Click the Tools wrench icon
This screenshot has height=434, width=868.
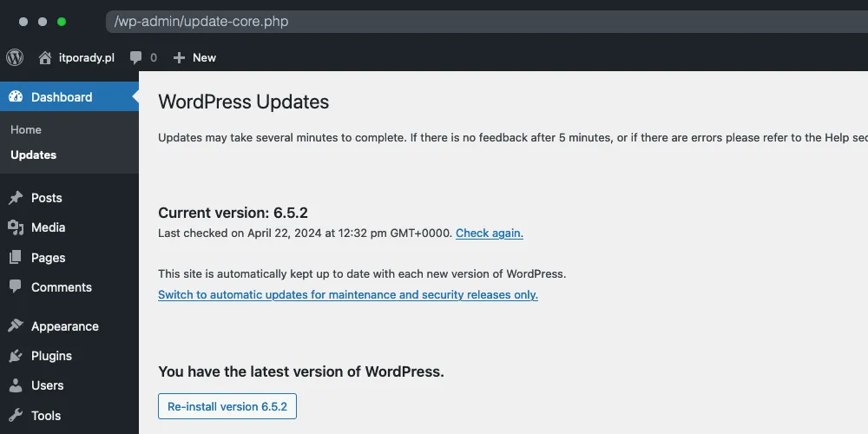(16, 415)
